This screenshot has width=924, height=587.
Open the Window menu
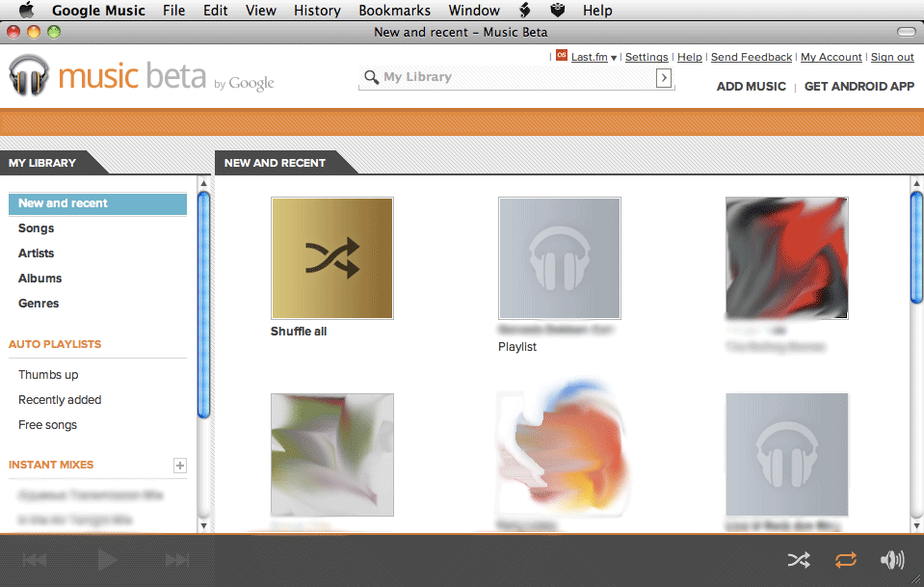(x=474, y=10)
